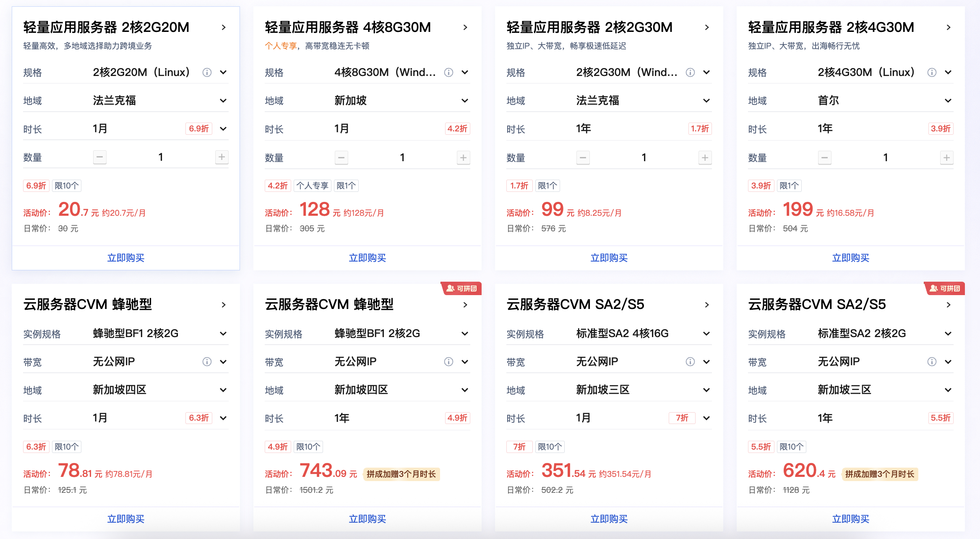Expand 地域 dropdown 法兰克福 in 2核2G20M card
Image resolution: width=980 pixels, height=539 pixels.
223,100
